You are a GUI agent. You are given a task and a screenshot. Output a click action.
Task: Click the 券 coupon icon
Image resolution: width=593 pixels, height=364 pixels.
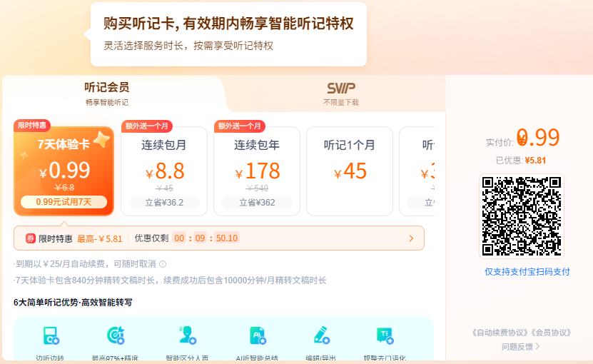tap(30, 238)
